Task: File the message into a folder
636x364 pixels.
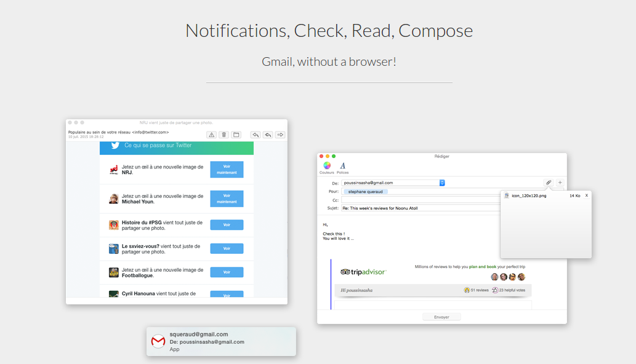Action: (236, 135)
